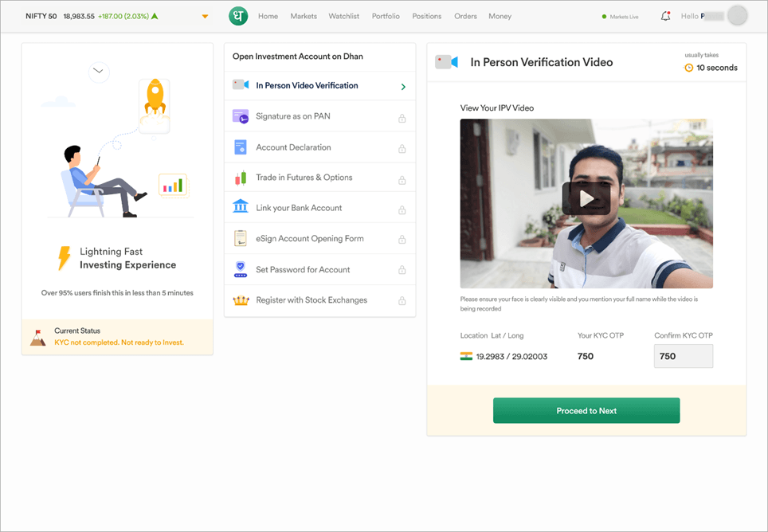Click the lock icon beside Set Password

[402, 270]
